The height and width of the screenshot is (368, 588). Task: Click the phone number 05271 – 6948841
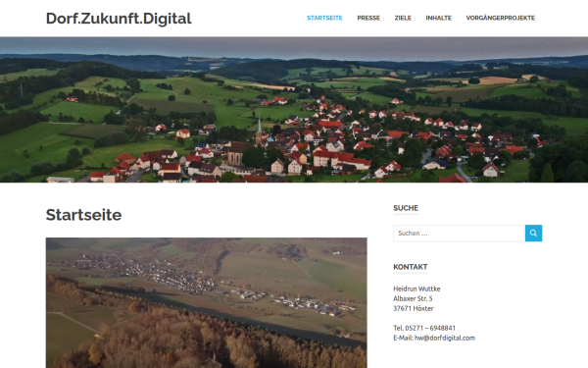click(x=430, y=328)
